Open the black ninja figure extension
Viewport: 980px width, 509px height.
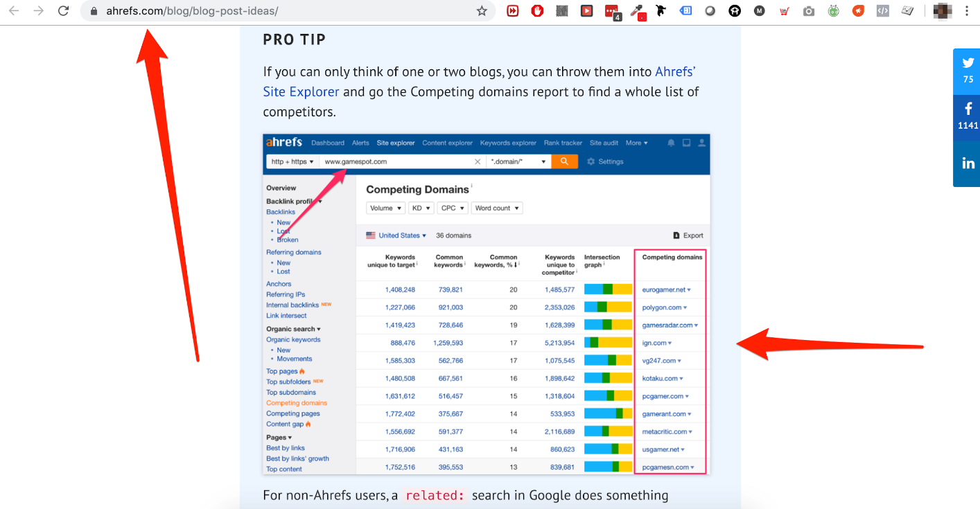(x=660, y=11)
